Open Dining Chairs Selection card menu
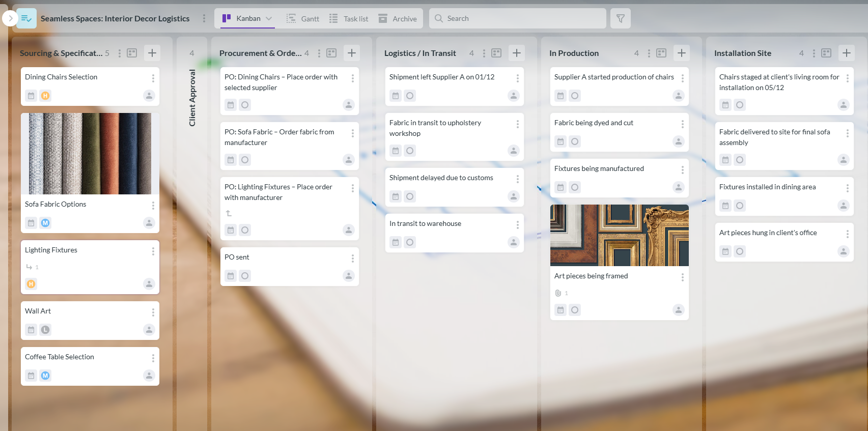Image resolution: width=868 pixels, height=431 pixels. tap(153, 78)
